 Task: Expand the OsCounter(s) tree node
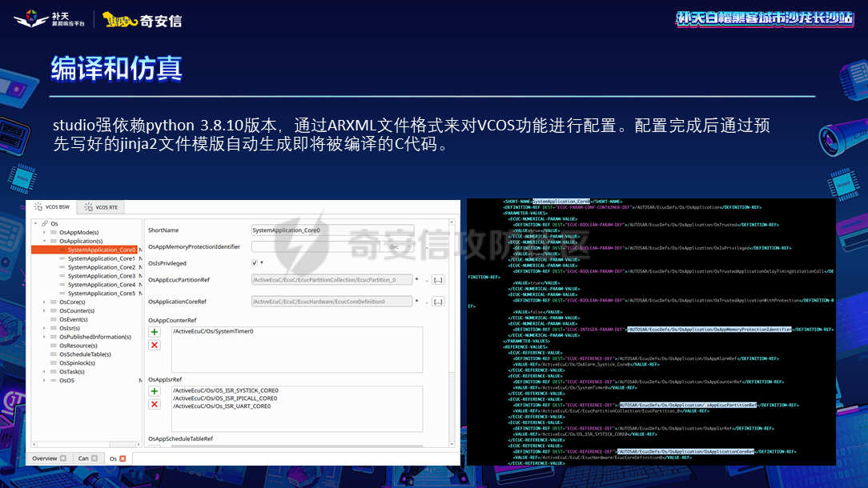coord(45,311)
